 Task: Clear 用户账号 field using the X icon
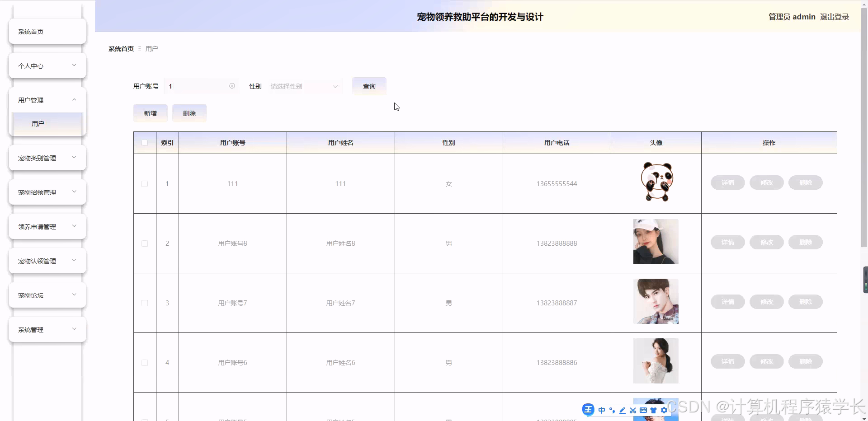click(232, 86)
